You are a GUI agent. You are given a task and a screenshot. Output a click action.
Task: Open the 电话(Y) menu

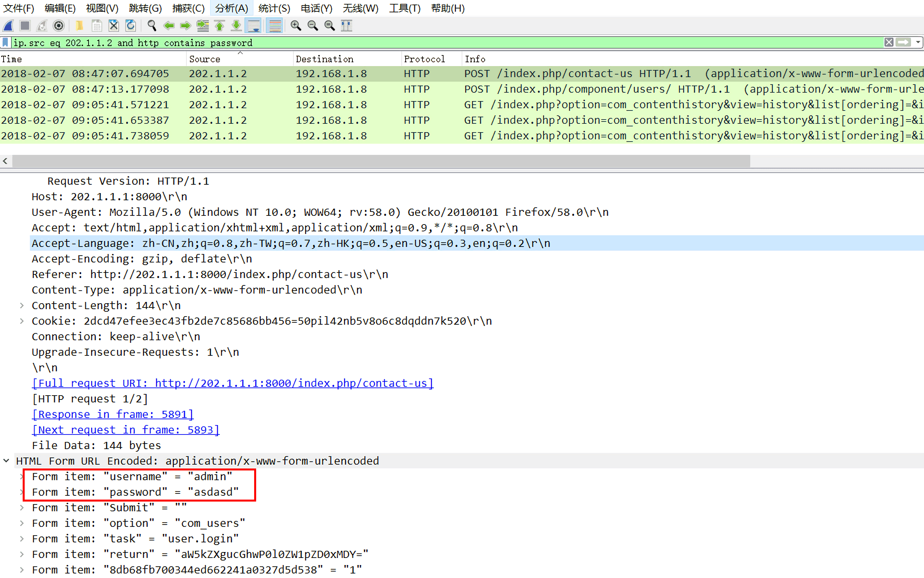(317, 8)
